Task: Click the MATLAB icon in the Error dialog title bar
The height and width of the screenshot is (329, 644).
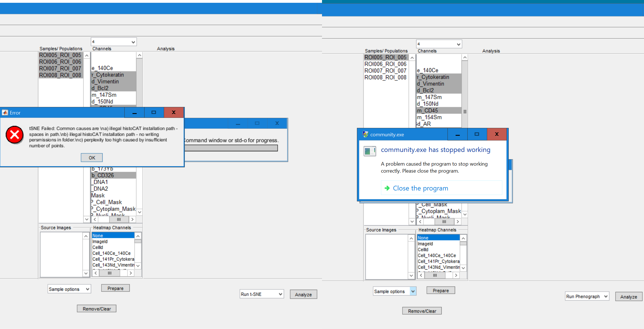Action: pos(4,113)
